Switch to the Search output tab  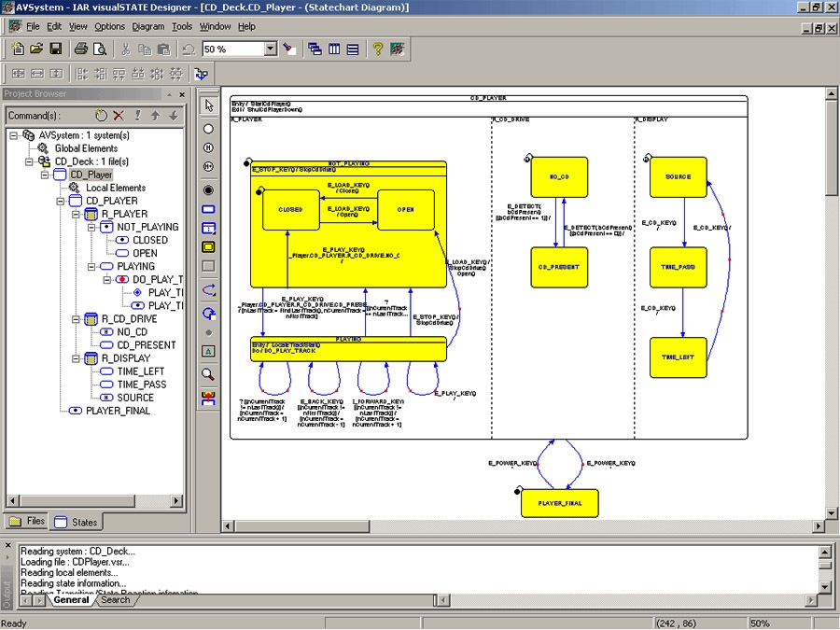pyautogui.click(x=116, y=600)
